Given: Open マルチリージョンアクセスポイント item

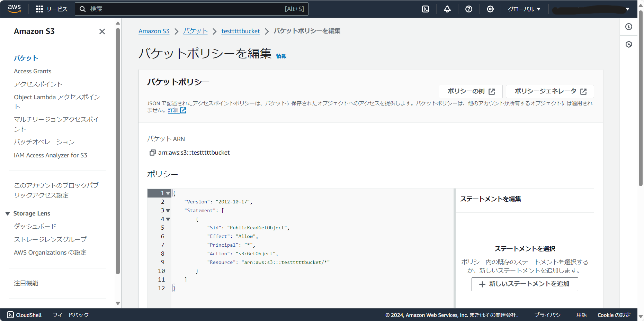Looking at the screenshot, I should coord(56,124).
